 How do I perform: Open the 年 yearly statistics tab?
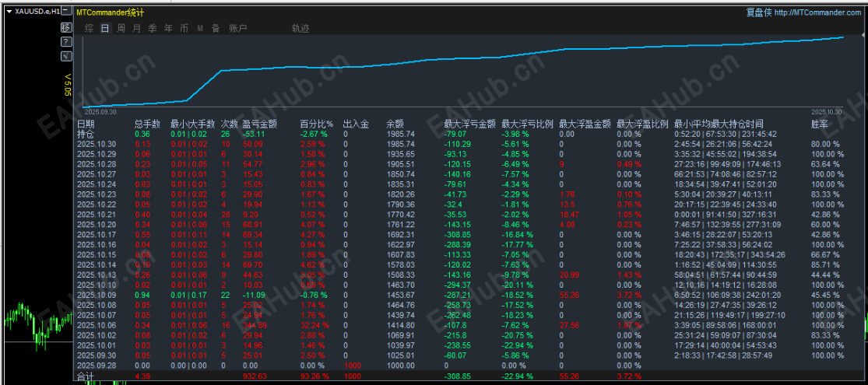168,28
